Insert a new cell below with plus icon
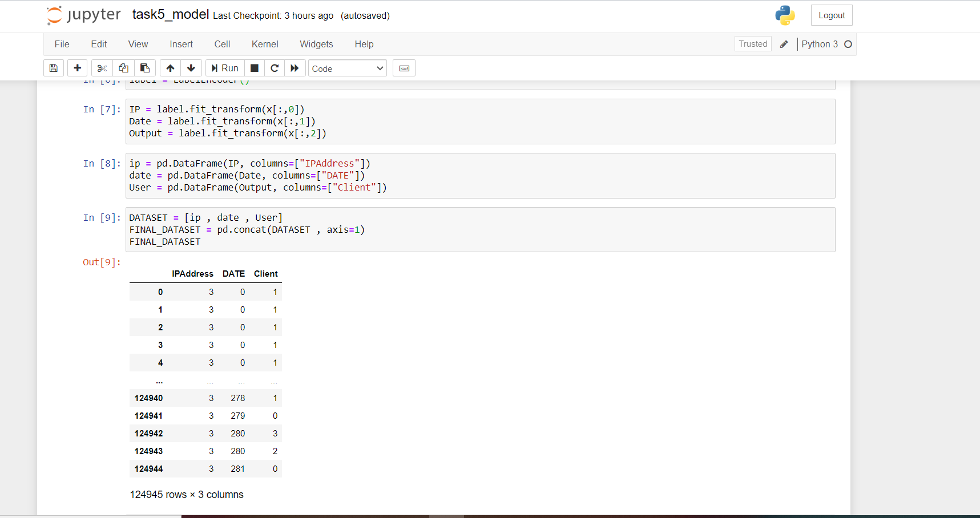This screenshot has width=980, height=518. pos(77,68)
